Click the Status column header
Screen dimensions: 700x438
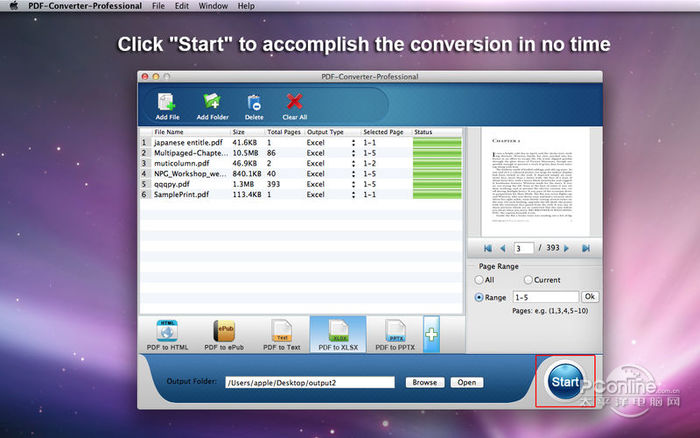(437, 132)
